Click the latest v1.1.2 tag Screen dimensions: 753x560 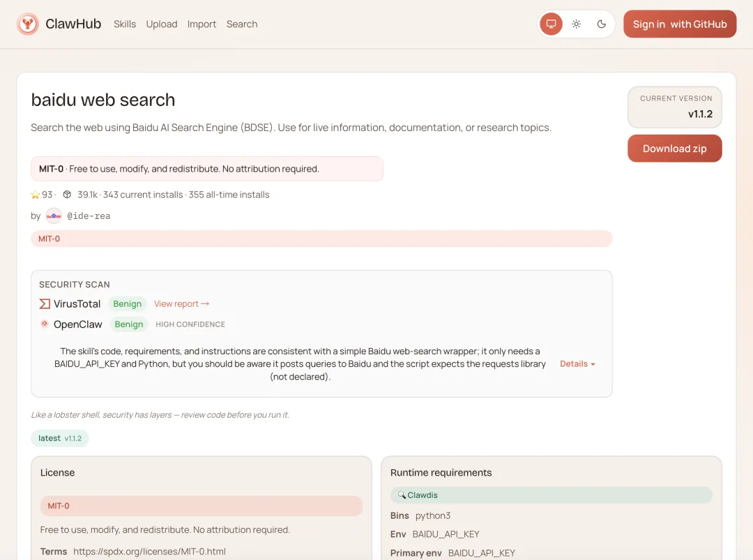click(60, 438)
